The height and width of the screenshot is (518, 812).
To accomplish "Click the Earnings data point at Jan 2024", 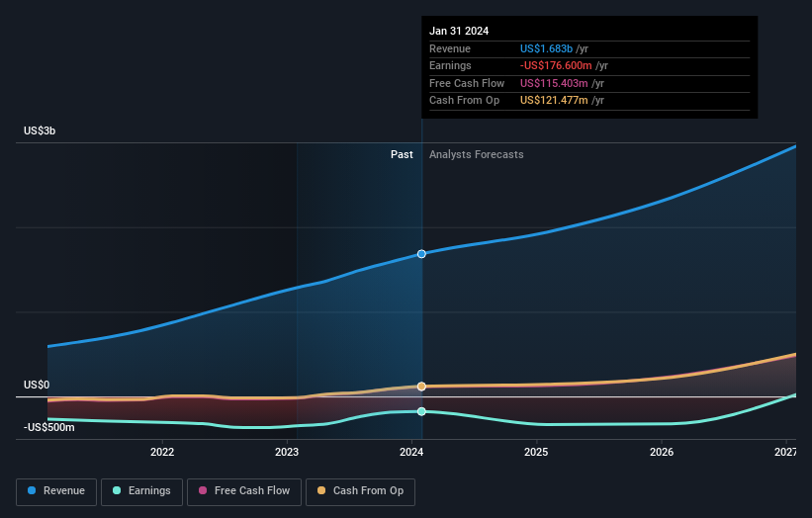I will coord(421,411).
